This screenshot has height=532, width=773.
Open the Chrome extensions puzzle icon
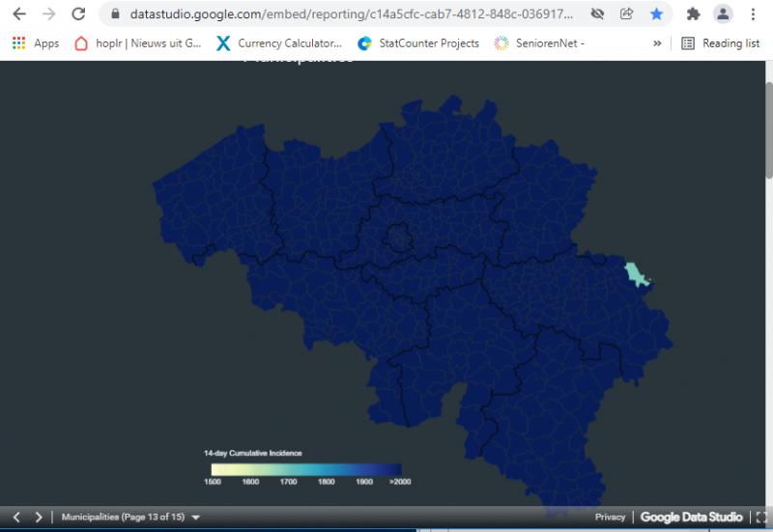[693, 14]
